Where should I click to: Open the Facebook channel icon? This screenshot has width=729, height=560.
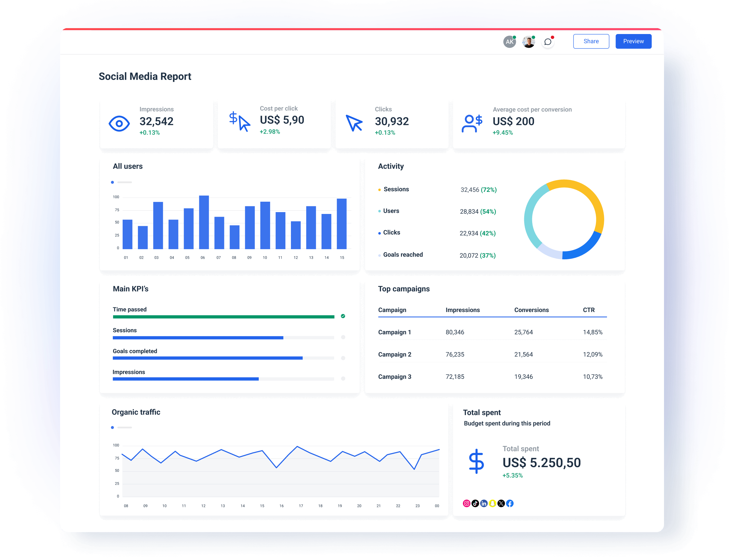click(510, 503)
